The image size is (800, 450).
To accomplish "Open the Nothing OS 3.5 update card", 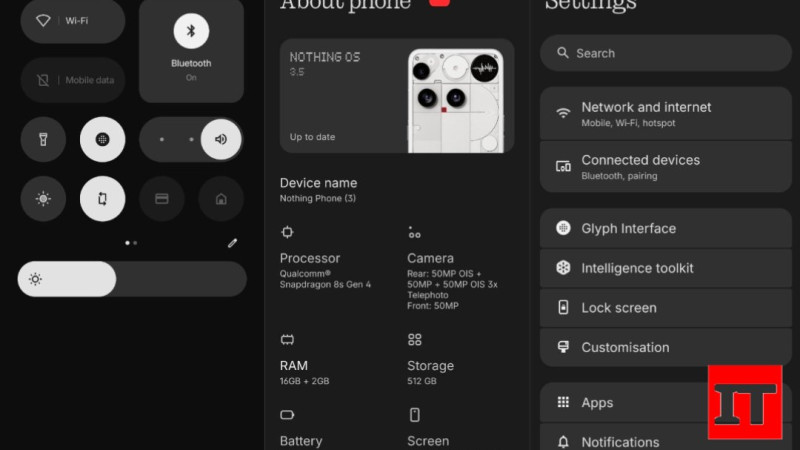I will [x=397, y=96].
